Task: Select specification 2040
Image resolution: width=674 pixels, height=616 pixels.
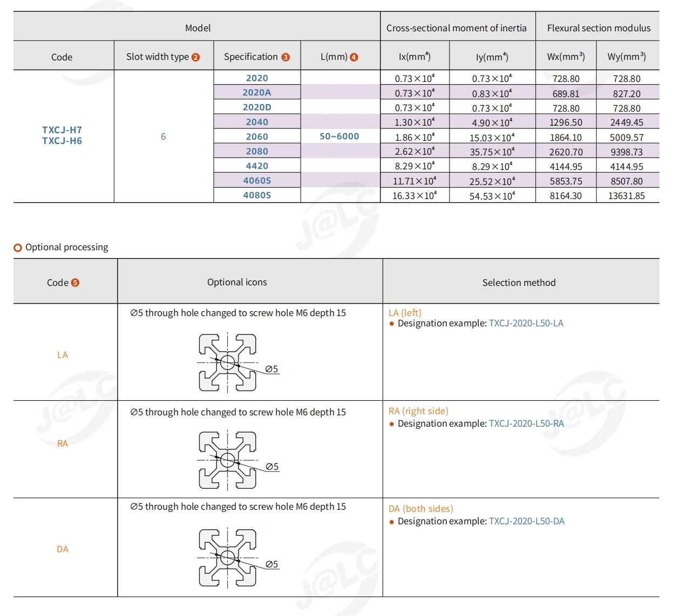Action: point(257,122)
